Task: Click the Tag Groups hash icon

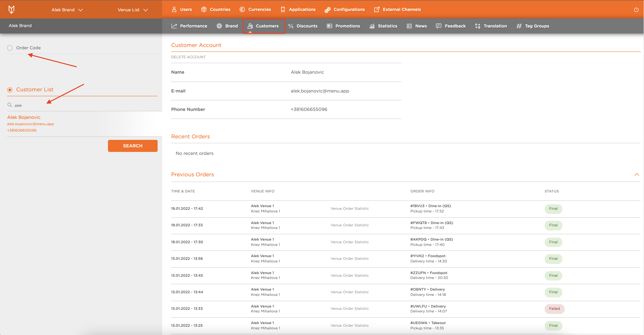Action: point(519,26)
